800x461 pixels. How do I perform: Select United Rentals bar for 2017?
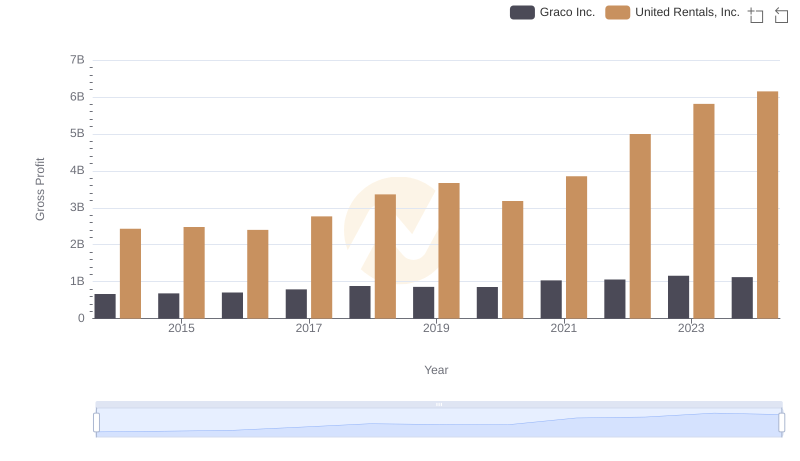pos(321,267)
